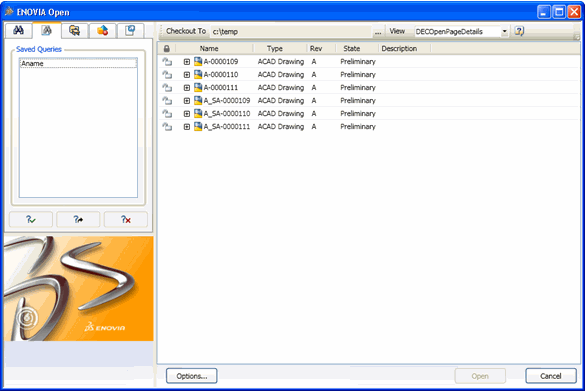Image resolution: width=586 pixels, height=392 pixels.
Task: Open the third tab with magnifier icon
Action: 74,30
